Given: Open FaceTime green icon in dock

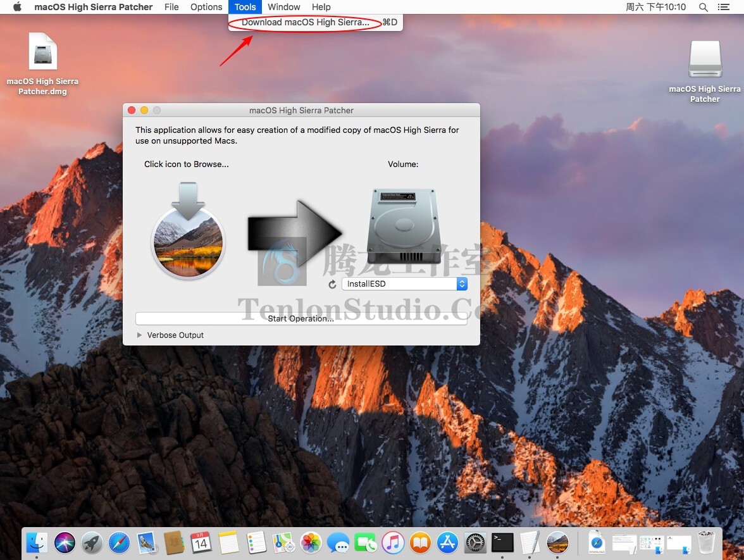Looking at the screenshot, I should [366, 542].
